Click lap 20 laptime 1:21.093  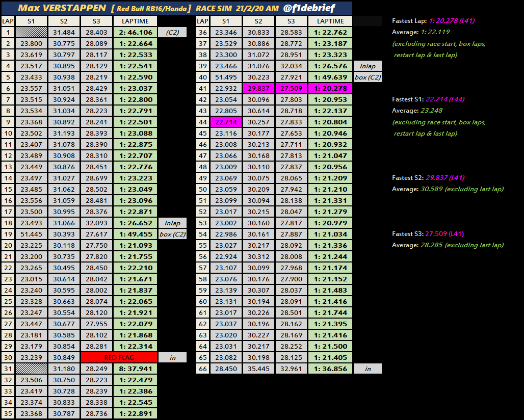point(136,245)
